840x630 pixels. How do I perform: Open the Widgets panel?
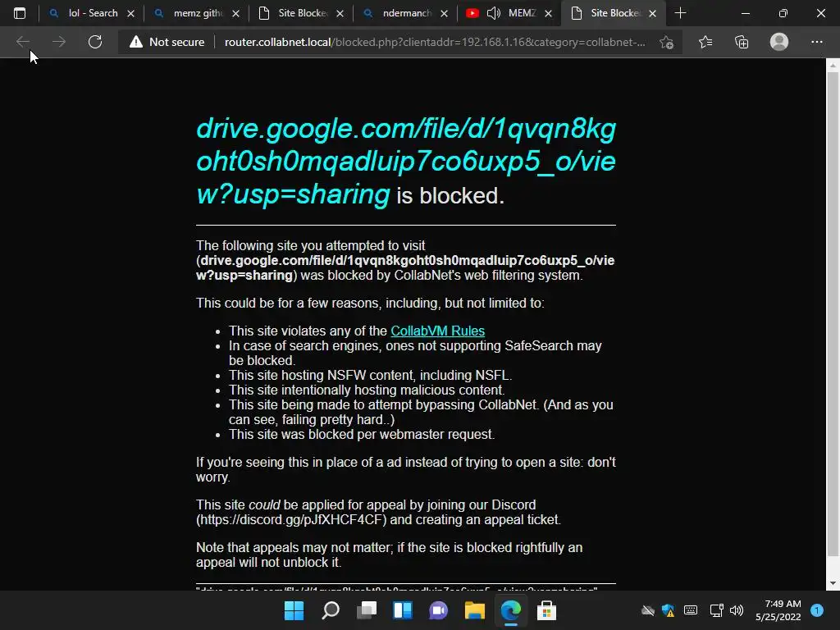402,610
